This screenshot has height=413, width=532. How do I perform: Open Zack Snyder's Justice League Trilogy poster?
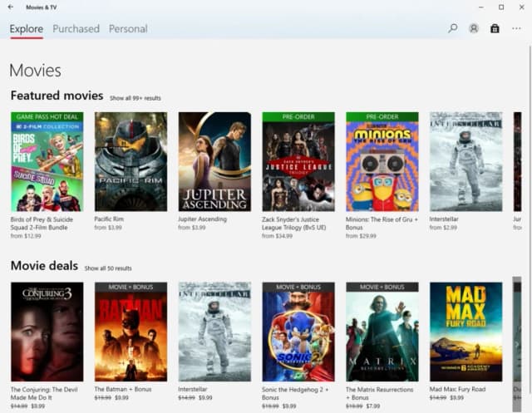click(298, 162)
